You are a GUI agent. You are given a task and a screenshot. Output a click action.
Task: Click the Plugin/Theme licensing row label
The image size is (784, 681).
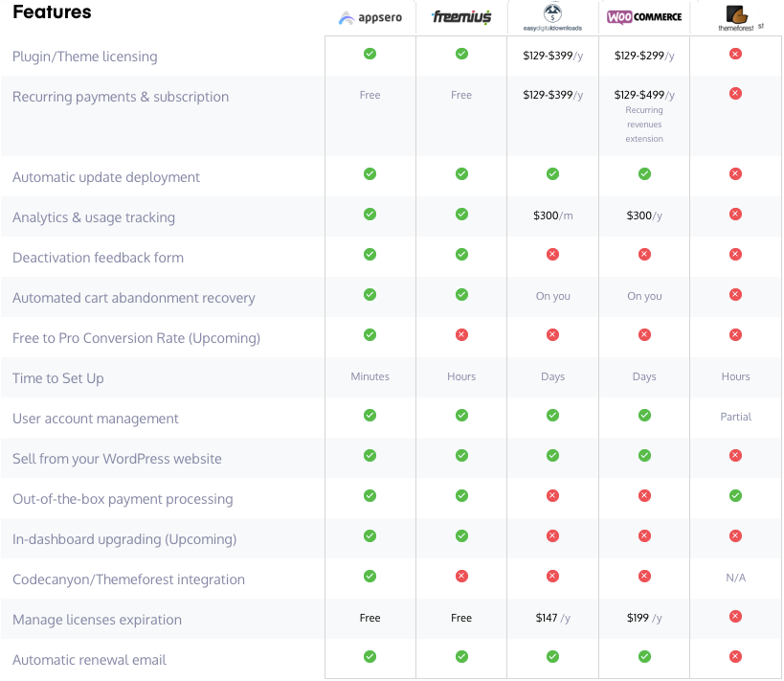pyautogui.click(x=85, y=57)
